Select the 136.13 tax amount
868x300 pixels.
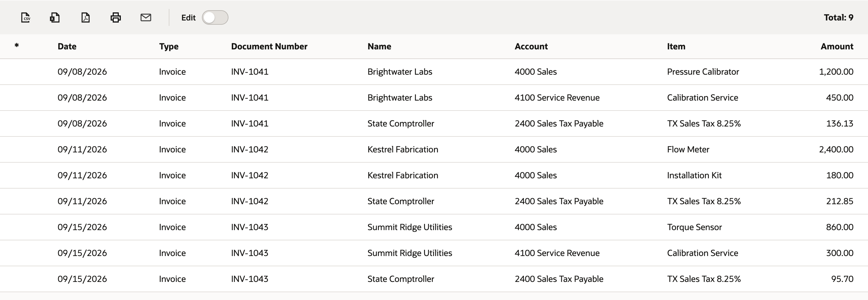point(840,123)
